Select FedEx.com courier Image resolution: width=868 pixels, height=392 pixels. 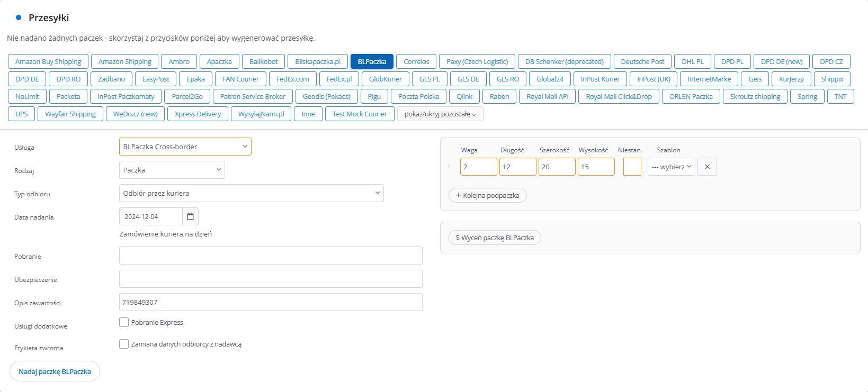coord(293,79)
